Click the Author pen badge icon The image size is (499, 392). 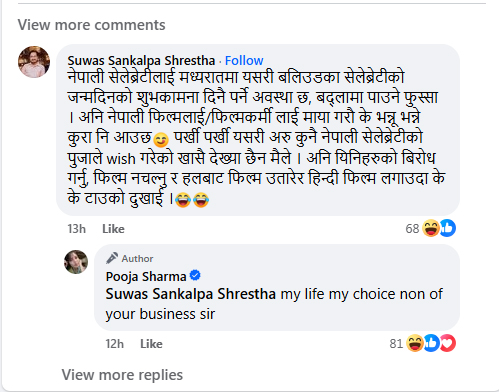point(112,258)
